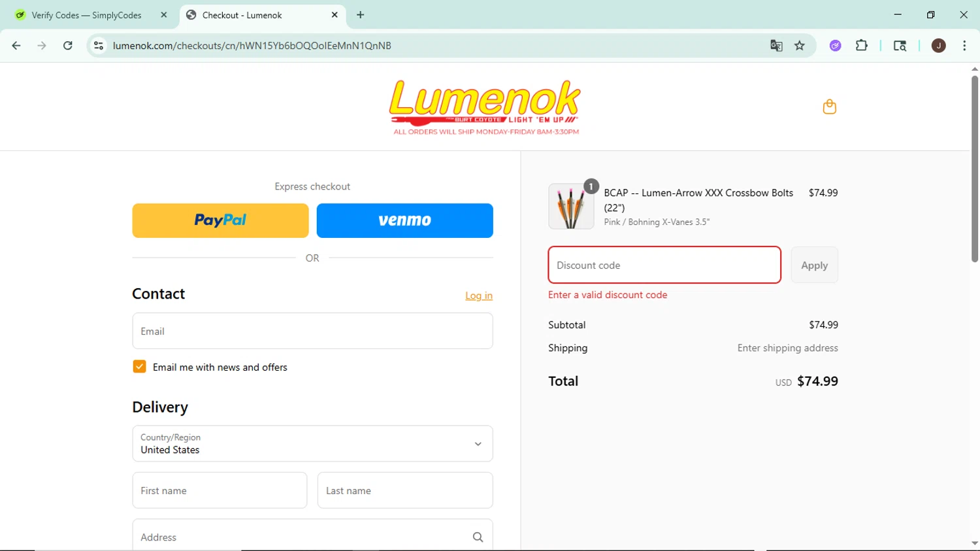The height and width of the screenshot is (551, 980).
Task: Click the Apply discount button
Action: [814, 265]
